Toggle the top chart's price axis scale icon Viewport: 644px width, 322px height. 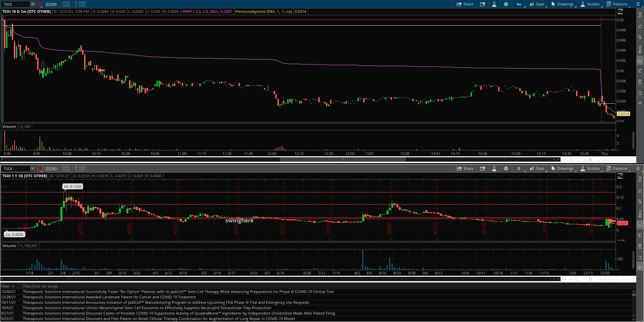(620, 12)
